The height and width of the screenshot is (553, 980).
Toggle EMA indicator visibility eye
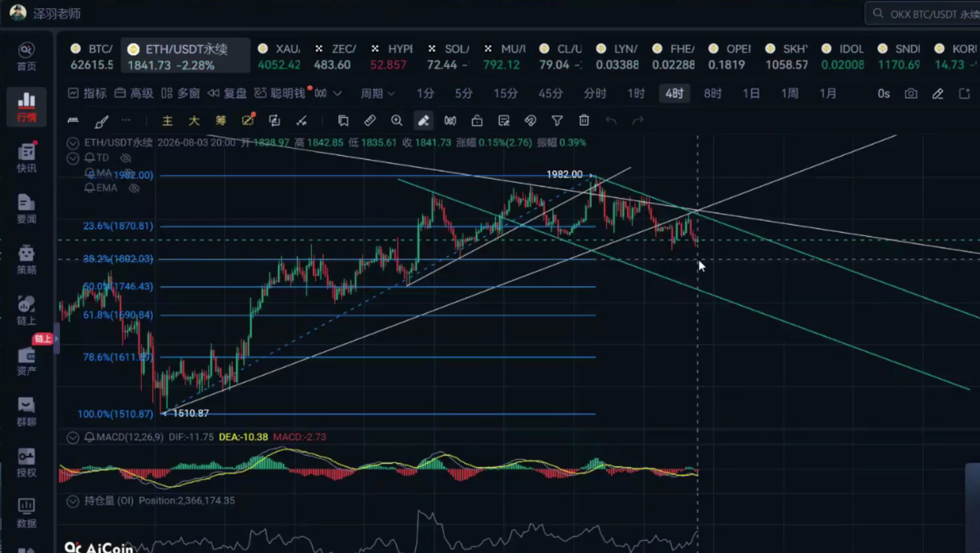click(x=134, y=188)
